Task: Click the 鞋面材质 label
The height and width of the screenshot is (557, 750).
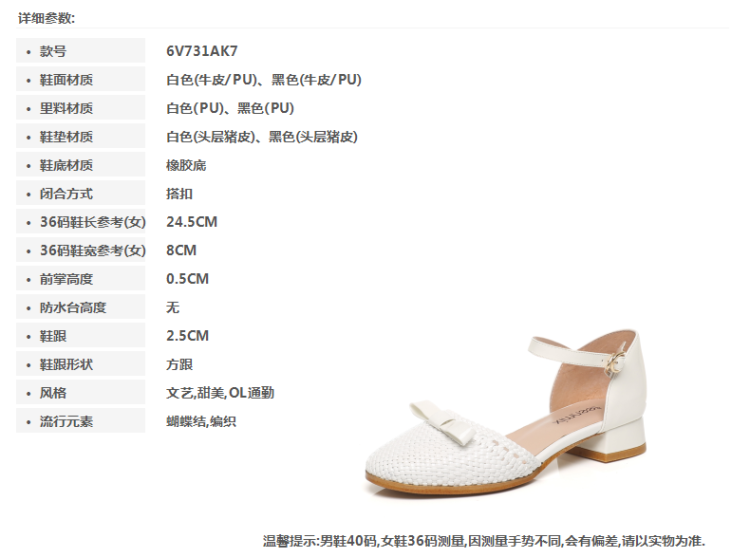Action: pos(66,79)
